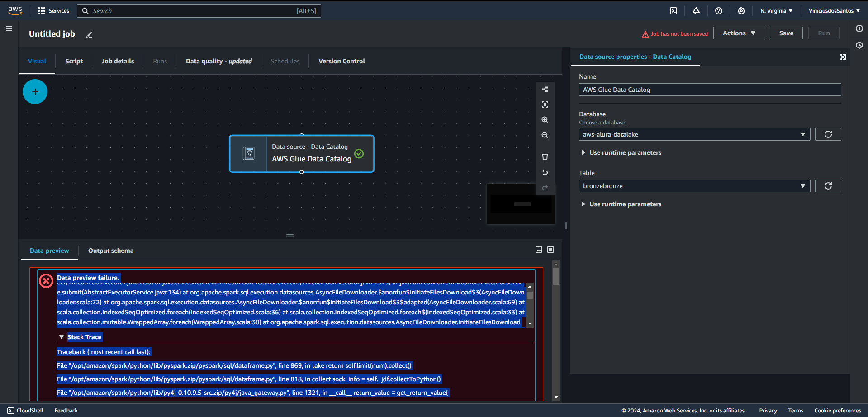Click the horizontal panel resize handle
This screenshot has width=868, height=417.
coord(290,235)
